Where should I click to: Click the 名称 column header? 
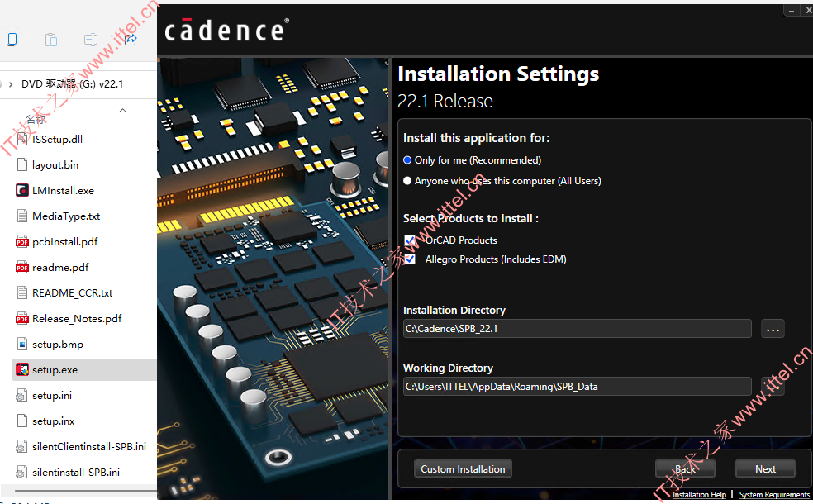coord(36,119)
